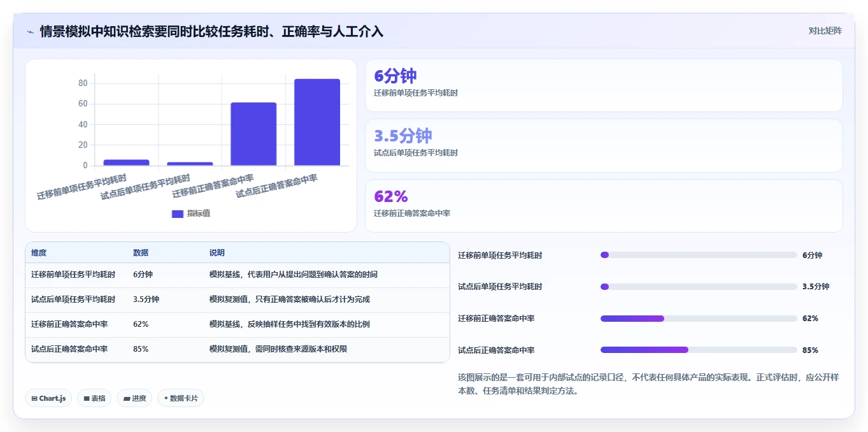Click description 模拟基线，反映抽样任务中找到有效版本的比例
Viewport: 868px width, 432px height.
pyautogui.click(x=290, y=324)
